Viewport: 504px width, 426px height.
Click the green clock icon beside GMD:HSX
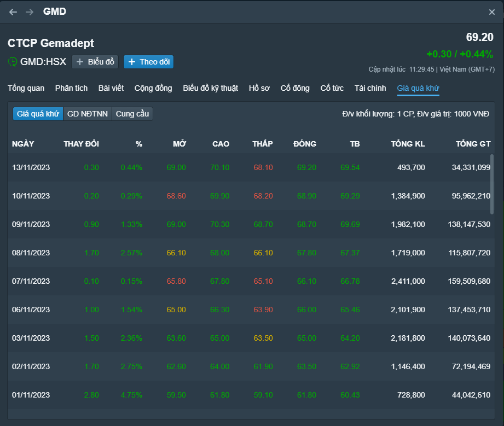13,61
